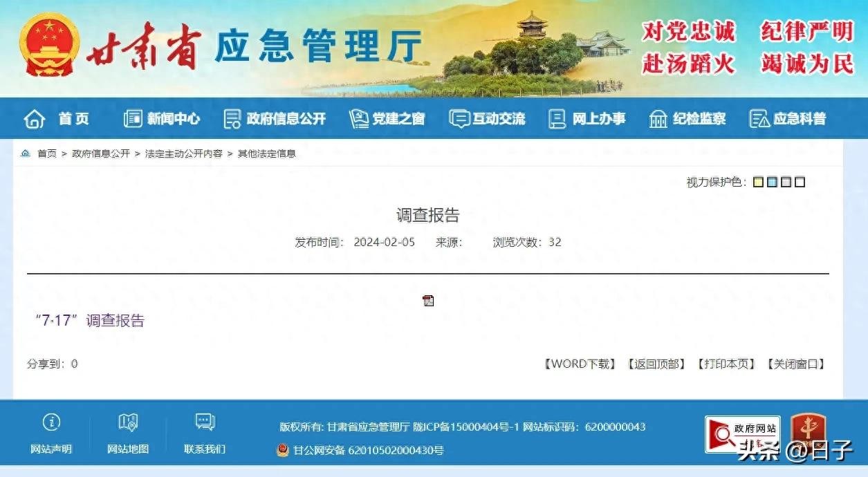This screenshot has width=868, height=477.
Task: Select the blue eye-protection color swatch
Action: point(772,183)
